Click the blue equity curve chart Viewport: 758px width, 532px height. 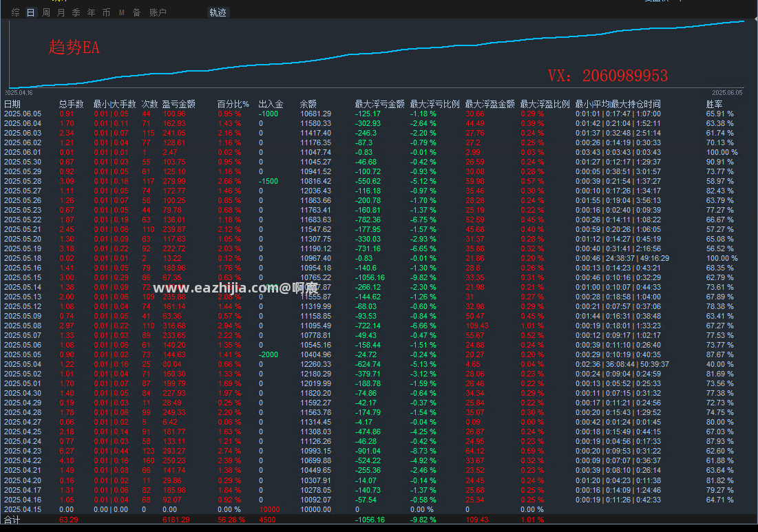pos(377,54)
